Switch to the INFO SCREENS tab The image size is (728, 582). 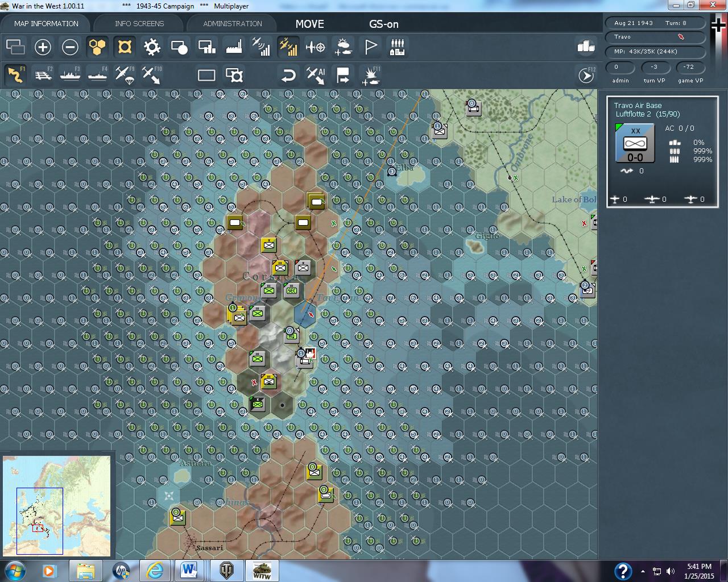[x=139, y=24]
